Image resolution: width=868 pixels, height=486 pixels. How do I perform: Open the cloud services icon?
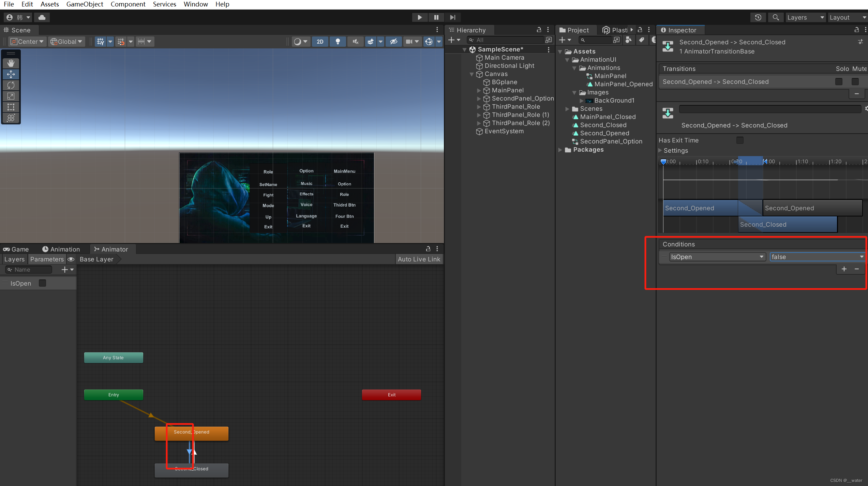42,17
